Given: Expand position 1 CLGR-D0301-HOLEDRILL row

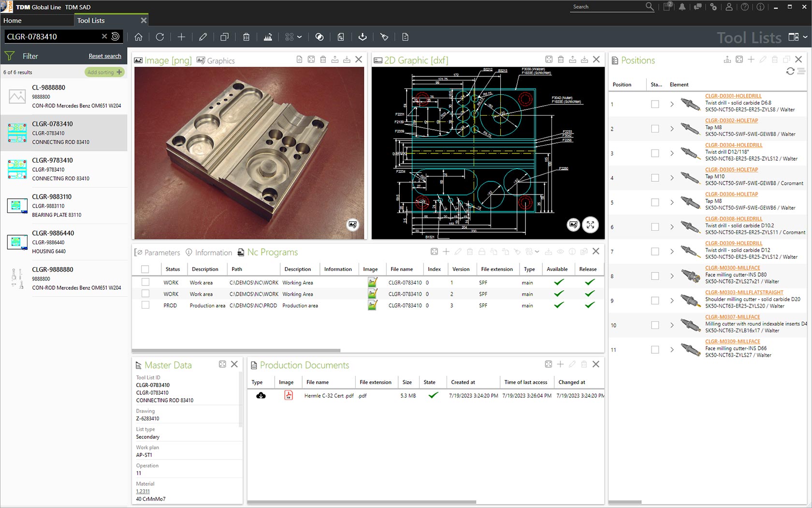Looking at the screenshot, I should pos(672,104).
